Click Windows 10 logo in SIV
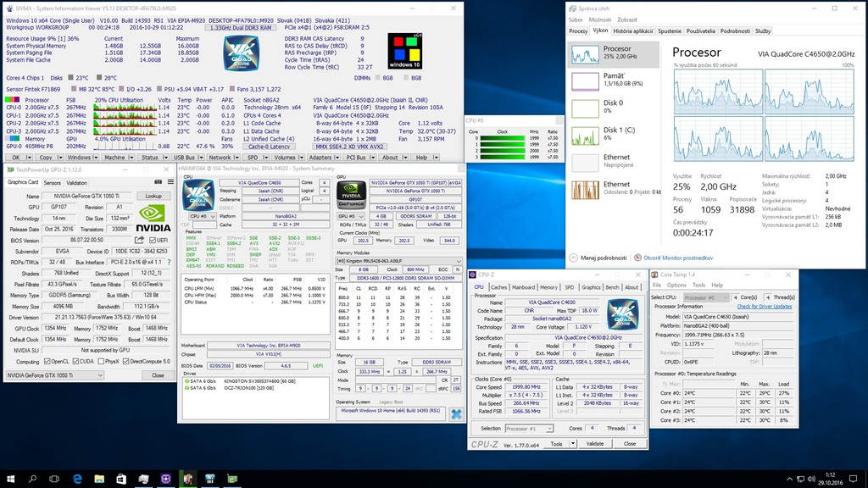Viewport: 868px width, 488px height. [404, 51]
